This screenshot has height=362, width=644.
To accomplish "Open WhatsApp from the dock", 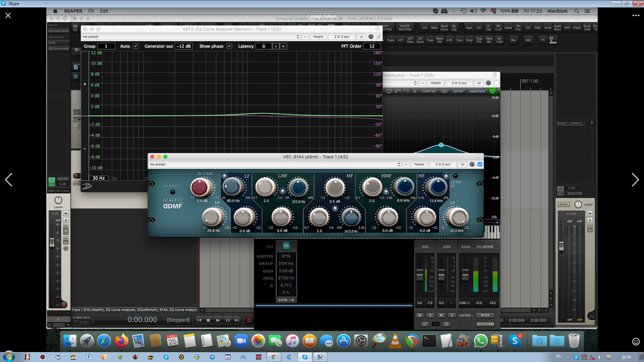I will click(481, 341).
